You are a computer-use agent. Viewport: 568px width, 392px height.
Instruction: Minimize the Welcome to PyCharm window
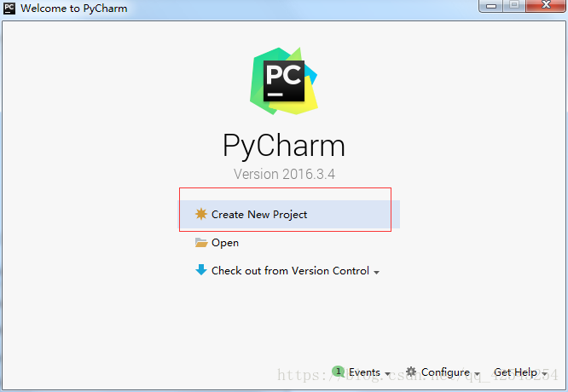491,6
